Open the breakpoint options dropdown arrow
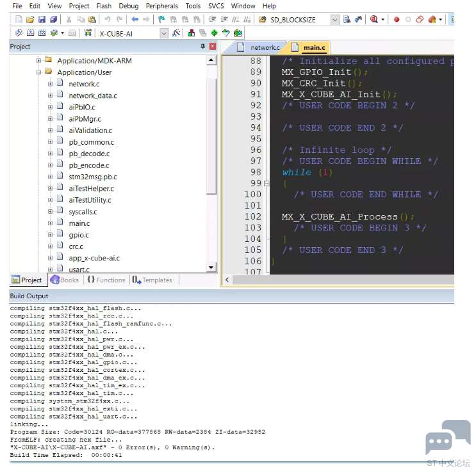 pos(441,20)
